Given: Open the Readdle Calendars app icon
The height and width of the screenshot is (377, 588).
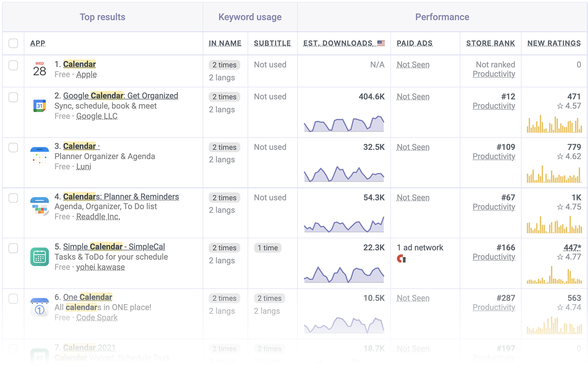Looking at the screenshot, I should click(x=40, y=207).
